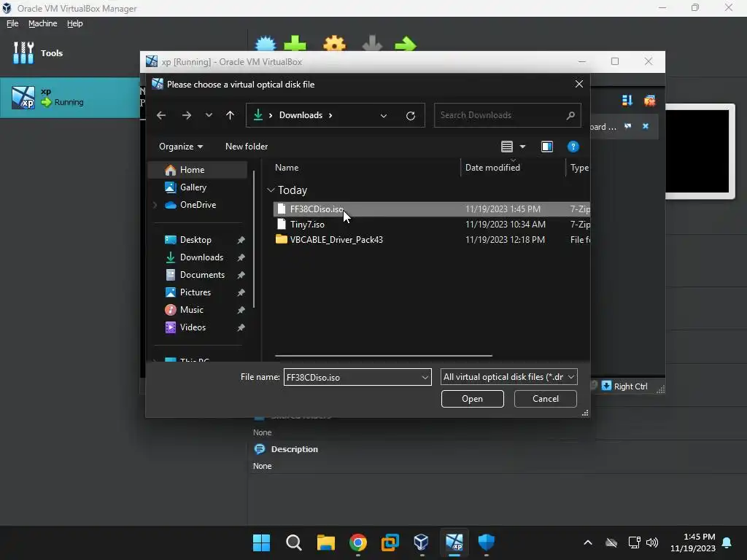
Task: Select xp virtual machine entry
Action: [x=70, y=98]
